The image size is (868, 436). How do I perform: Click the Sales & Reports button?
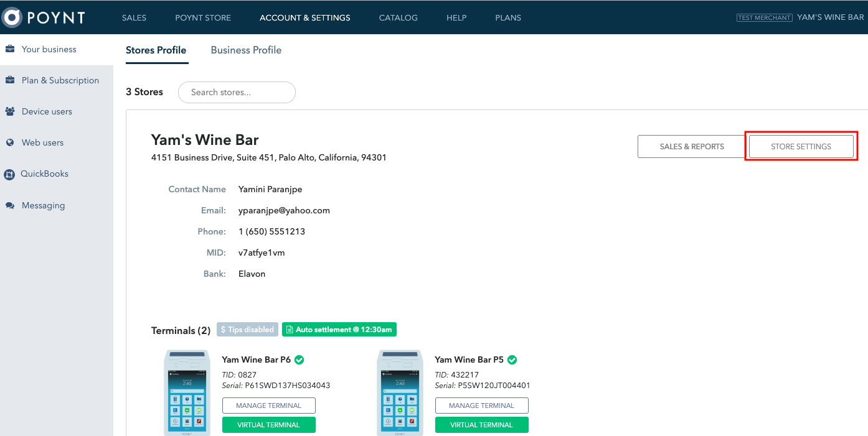click(x=692, y=147)
